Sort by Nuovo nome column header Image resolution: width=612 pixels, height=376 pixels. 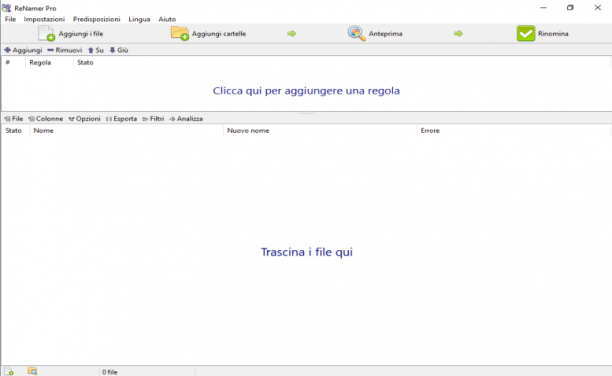click(320, 130)
